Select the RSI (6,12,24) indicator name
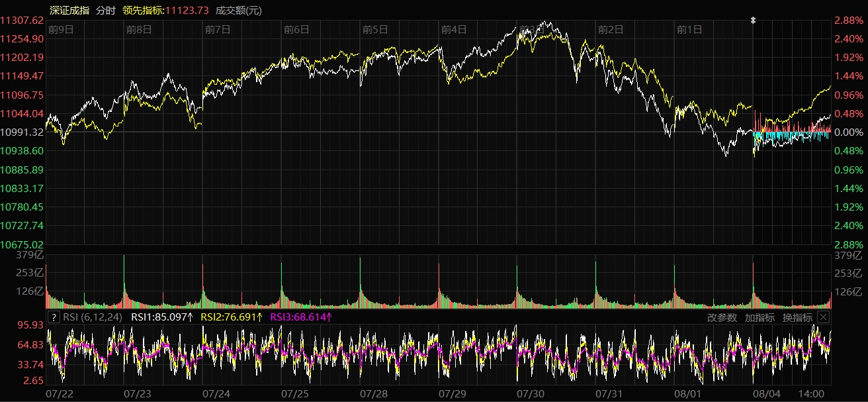Image resolution: width=868 pixels, height=402 pixels. 92,317
